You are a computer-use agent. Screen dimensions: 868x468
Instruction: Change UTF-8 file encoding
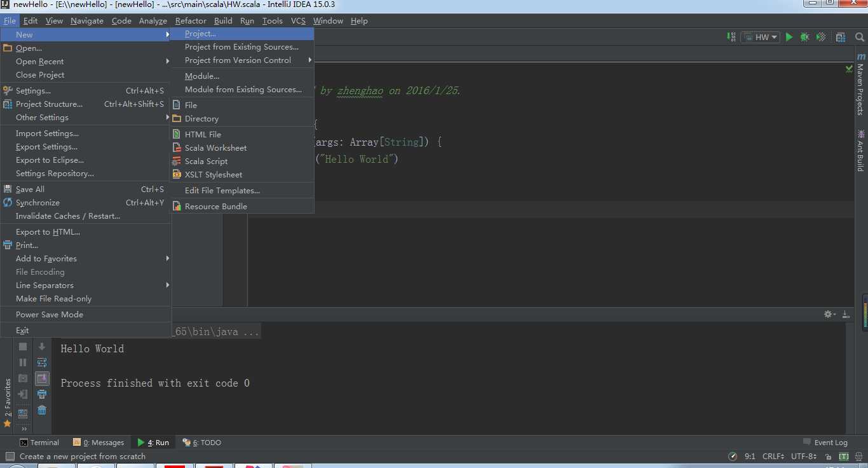(804, 457)
